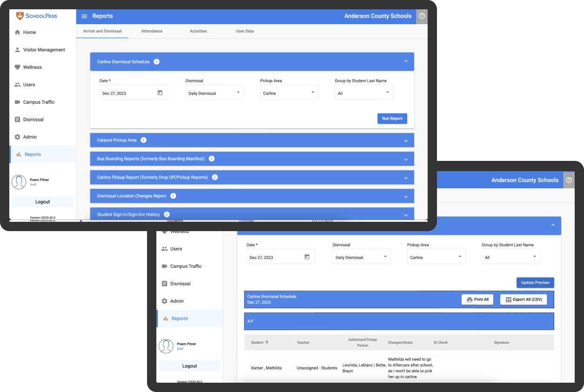Sort the table by the Student column arrow
This screenshot has height=392, width=584.
[267, 342]
